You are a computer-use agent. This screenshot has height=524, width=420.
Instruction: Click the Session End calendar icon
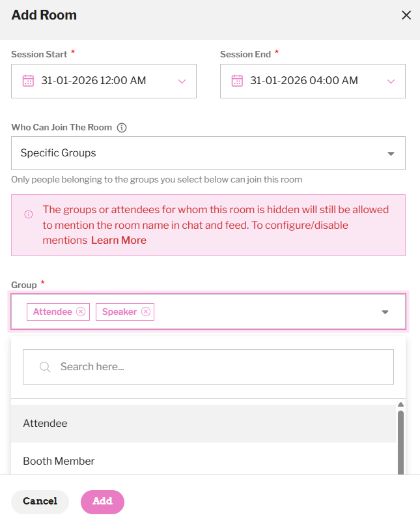tap(237, 81)
